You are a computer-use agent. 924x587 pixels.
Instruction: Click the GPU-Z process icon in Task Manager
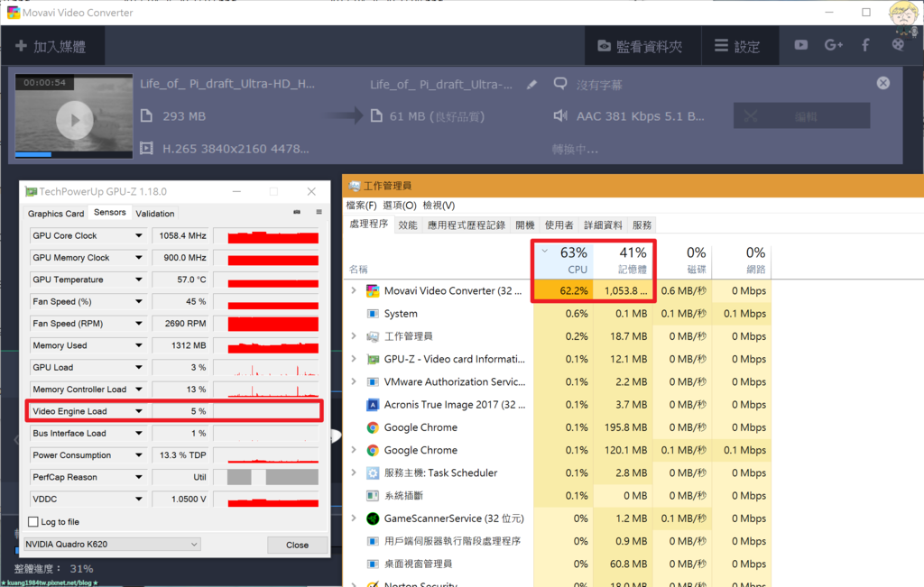point(373,359)
